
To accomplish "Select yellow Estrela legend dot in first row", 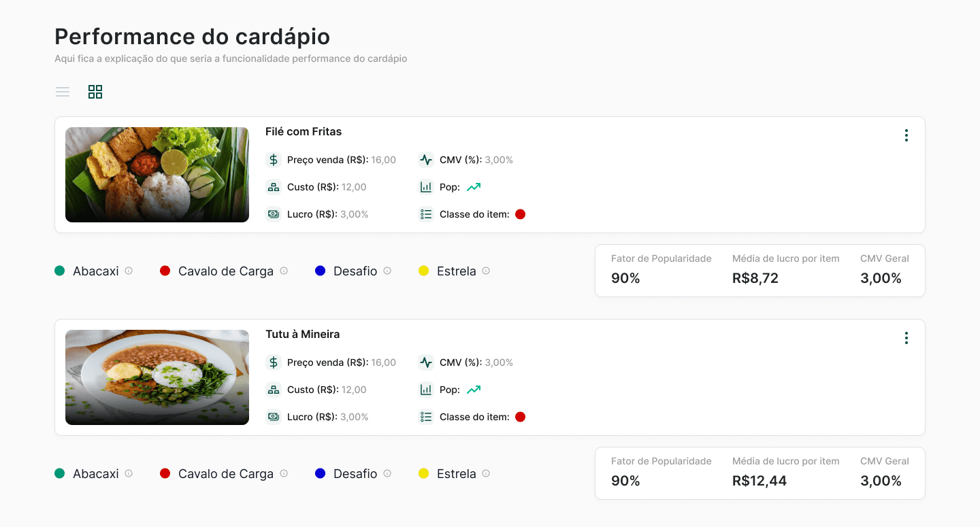I will 423,271.
